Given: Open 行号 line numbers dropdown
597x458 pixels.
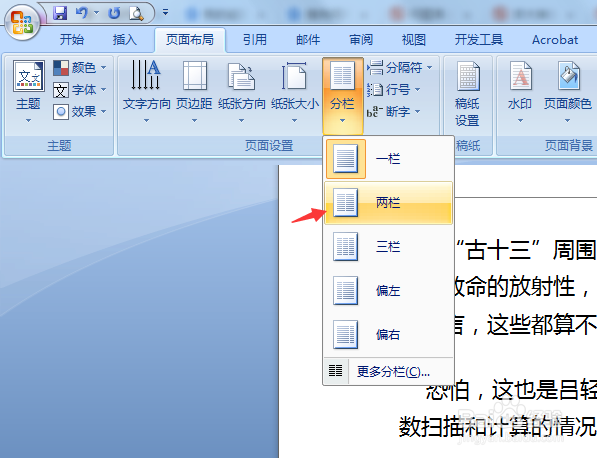Looking at the screenshot, I should [393, 90].
